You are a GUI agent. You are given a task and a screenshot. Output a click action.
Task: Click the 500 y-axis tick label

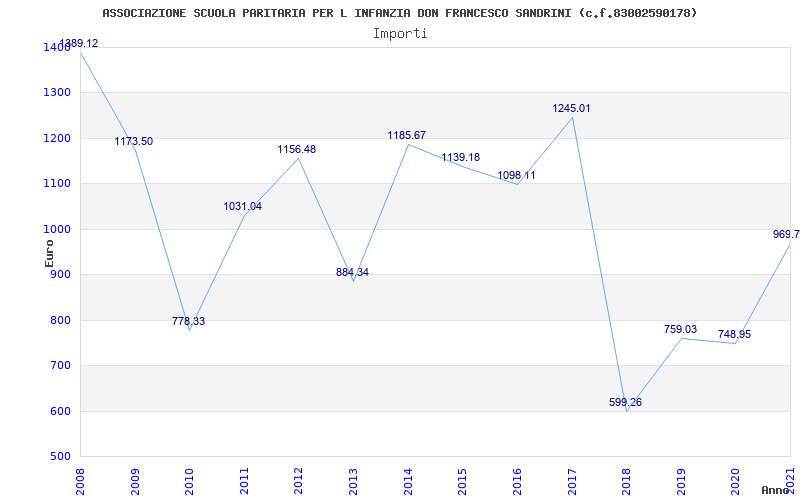coord(61,457)
